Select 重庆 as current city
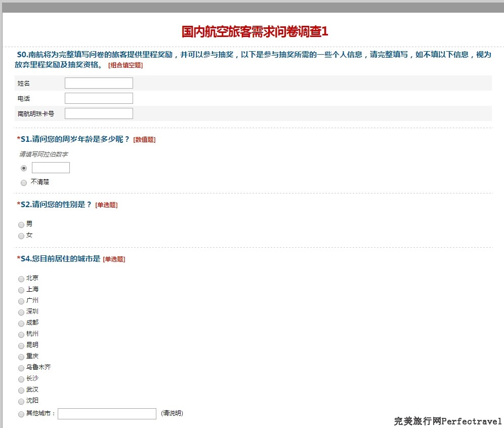504x428 pixels. [21, 356]
